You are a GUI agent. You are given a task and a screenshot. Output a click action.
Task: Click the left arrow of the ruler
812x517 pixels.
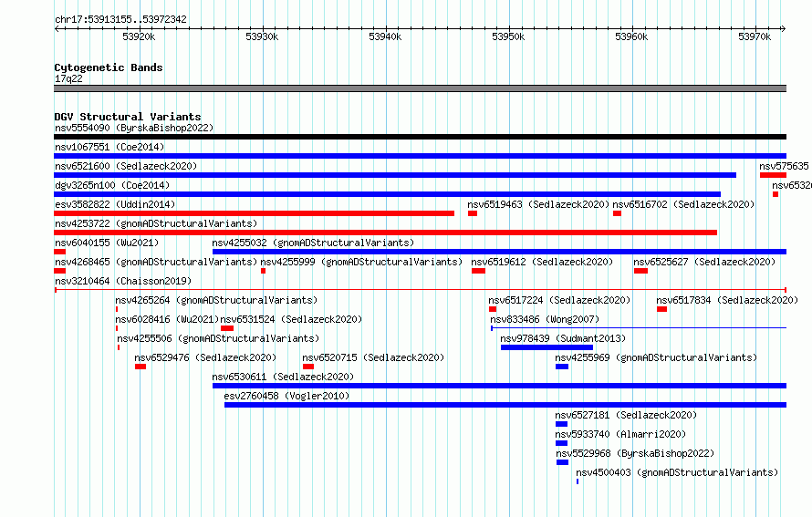(x=57, y=29)
